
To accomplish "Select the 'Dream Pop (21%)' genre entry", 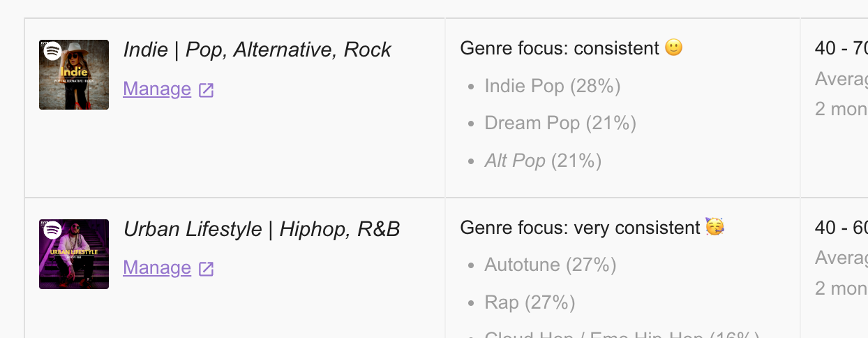I will (560, 124).
